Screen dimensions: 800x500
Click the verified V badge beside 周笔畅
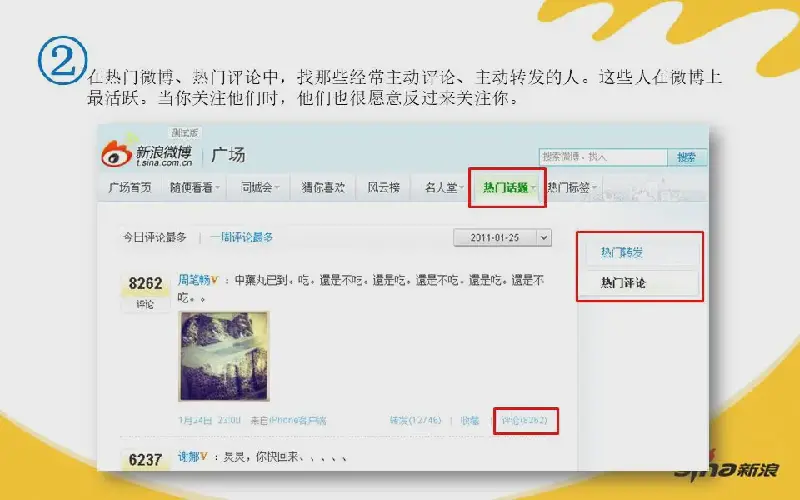(215, 280)
